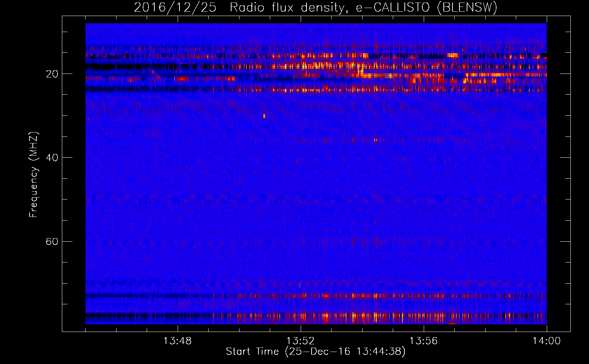Click the 20 MHz frequency tick label

52,74
